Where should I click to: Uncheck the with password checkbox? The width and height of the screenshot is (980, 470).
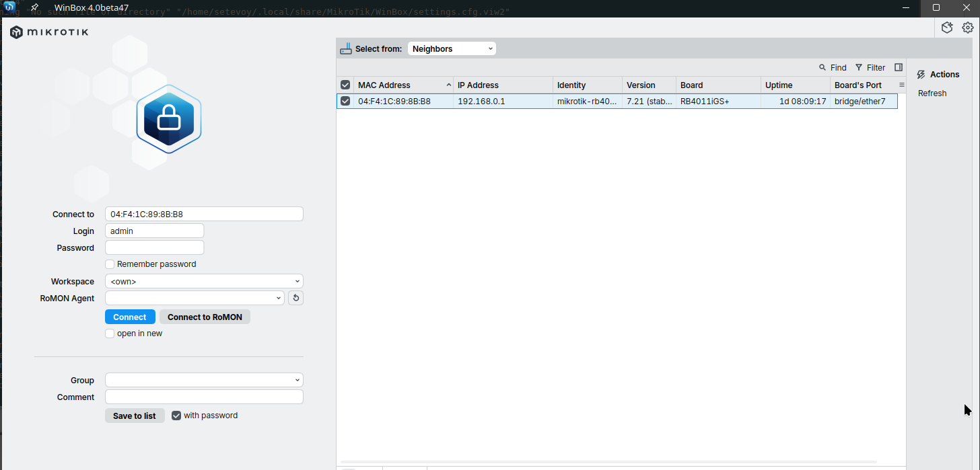pyautogui.click(x=176, y=416)
